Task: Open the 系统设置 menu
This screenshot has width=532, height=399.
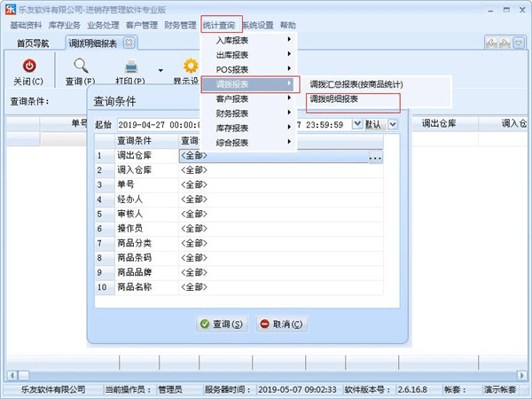Action: click(x=258, y=26)
